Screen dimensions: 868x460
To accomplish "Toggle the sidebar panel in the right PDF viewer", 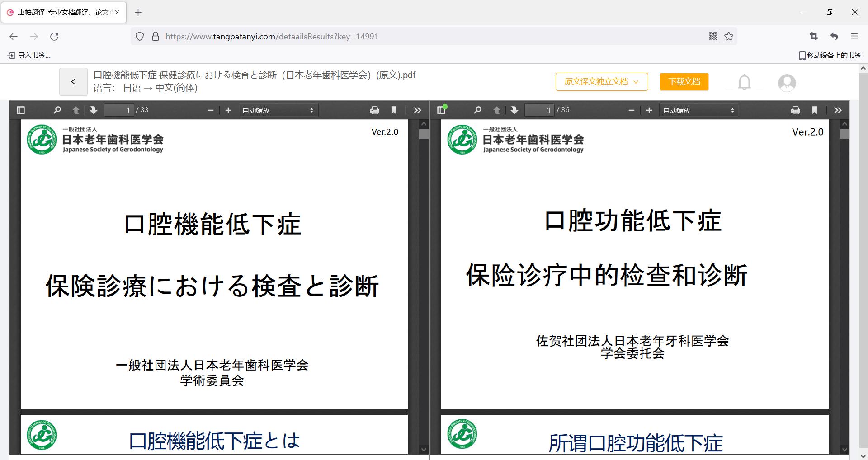I will click(x=441, y=110).
